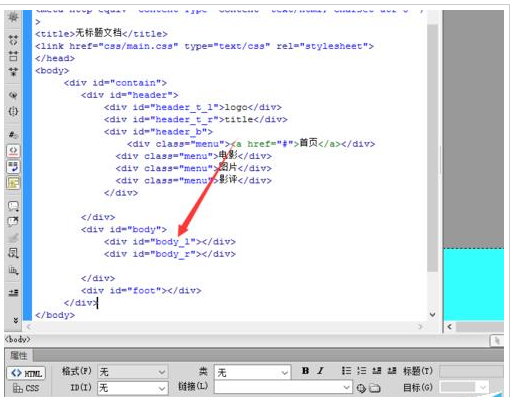
Task: Click the Collapse Selection icon
Action: pyautogui.click(x=13, y=56)
